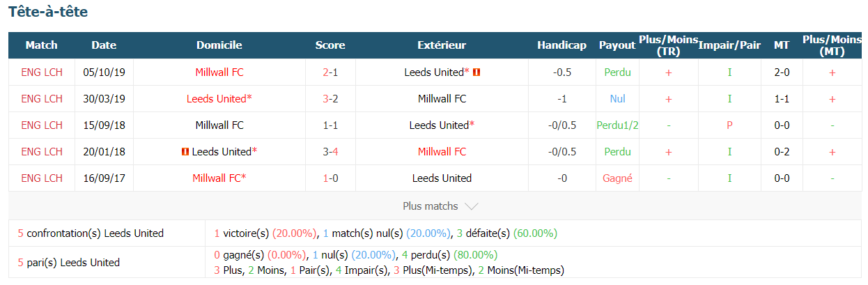Click Millwall FC away team on 20/01/18 row
Image resolution: width=868 pixels, height=285 pixels.
pyautogui.click(x=442, y=152)
